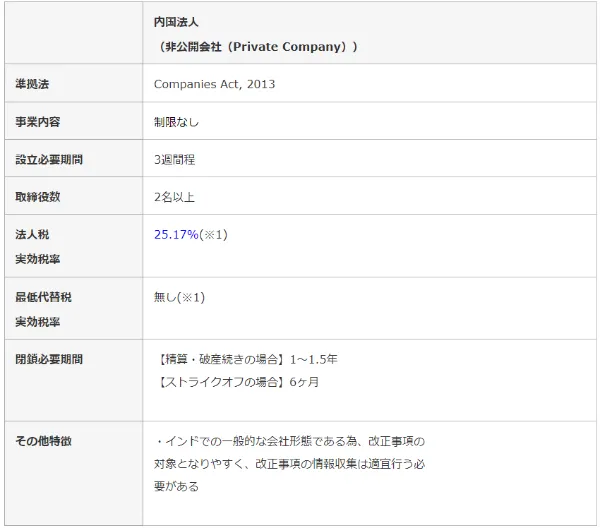This screenshot has width=600, height=528.
Task: Select the 制限なし cell text
Action: point(176,122)
